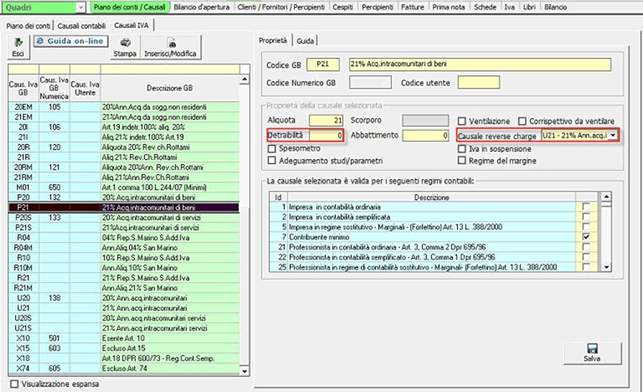The width and height of the screenshot is (643, 392).
Task: Click the causale description text field
Action: (480, 64)
